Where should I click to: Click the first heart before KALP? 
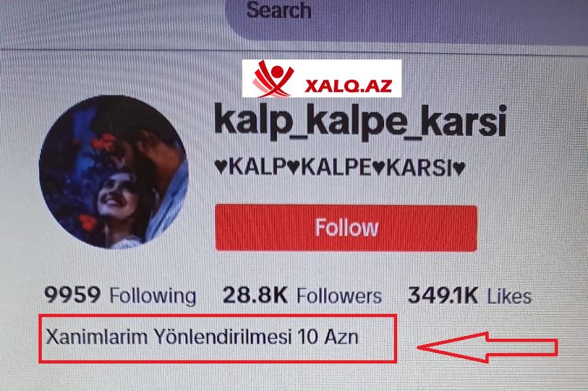point(221,167)
